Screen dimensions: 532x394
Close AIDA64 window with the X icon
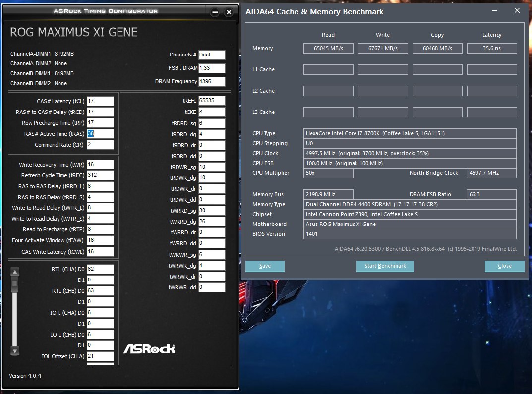tap(517, 11)
